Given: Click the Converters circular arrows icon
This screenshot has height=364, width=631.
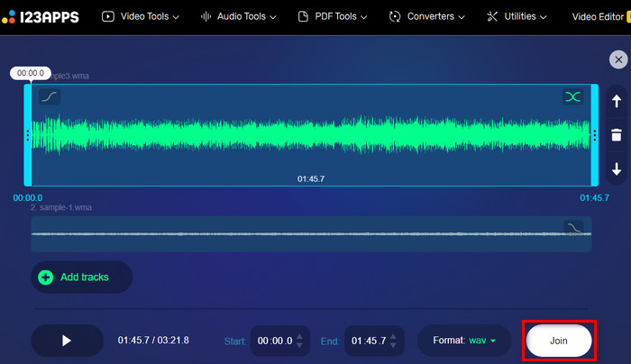Looking at the screenshot, I should tap(395, 16).
